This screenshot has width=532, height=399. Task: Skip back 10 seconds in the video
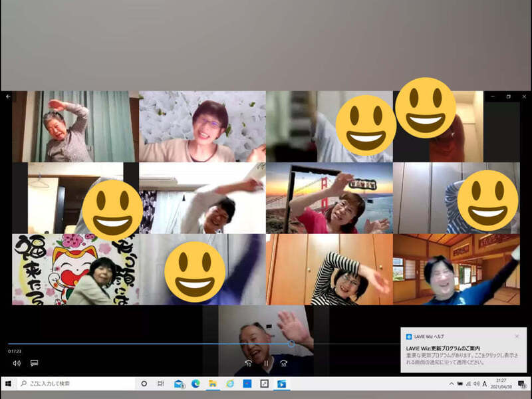point(248,363)
